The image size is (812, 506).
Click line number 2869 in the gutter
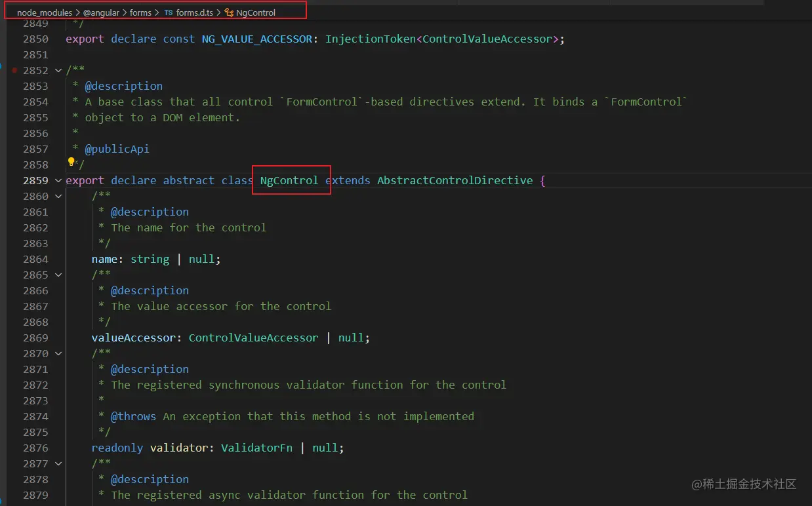coord(35,338)
